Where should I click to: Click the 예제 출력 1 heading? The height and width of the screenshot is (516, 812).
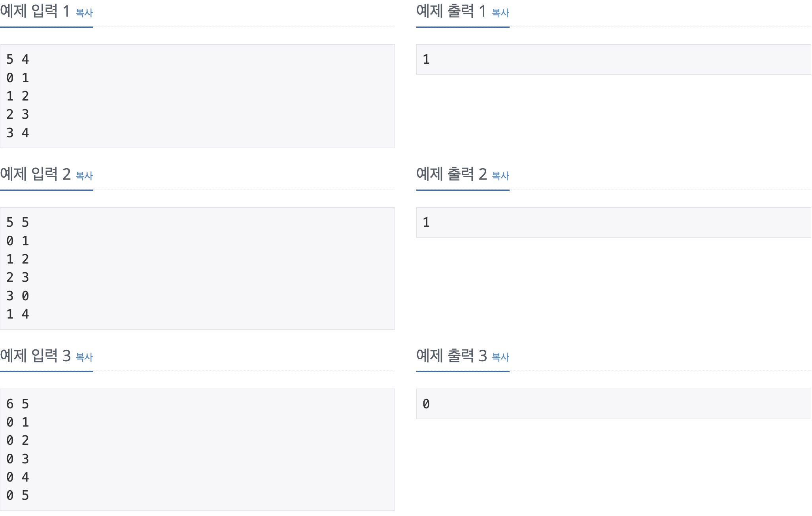[450, 12]
